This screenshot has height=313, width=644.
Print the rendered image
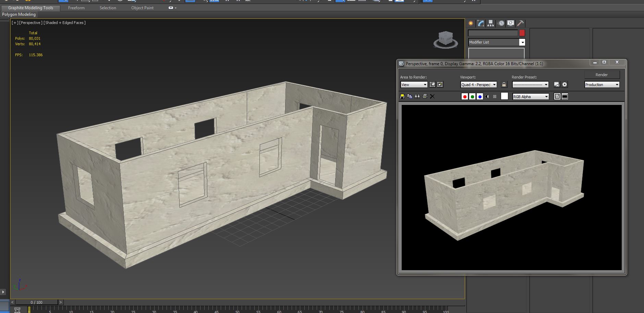pos(425,96)
